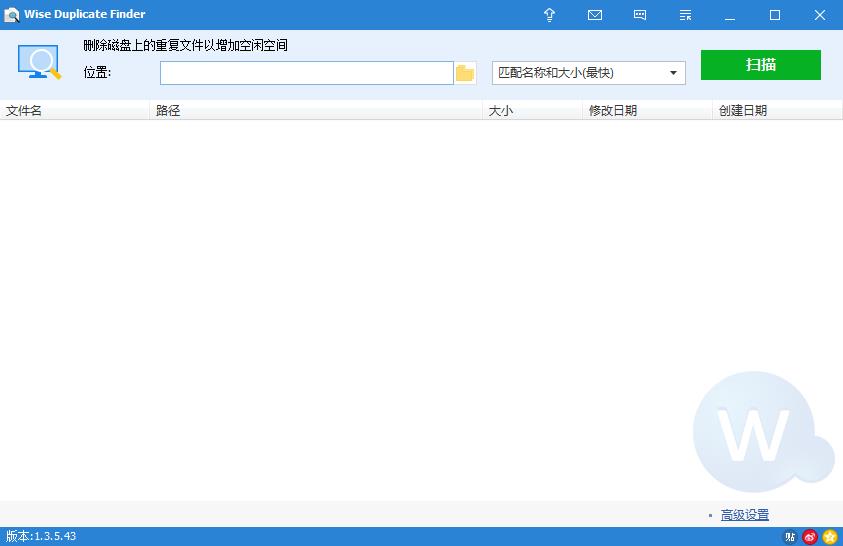Open the 高级设置 advanced settings link

pos(744,515)
